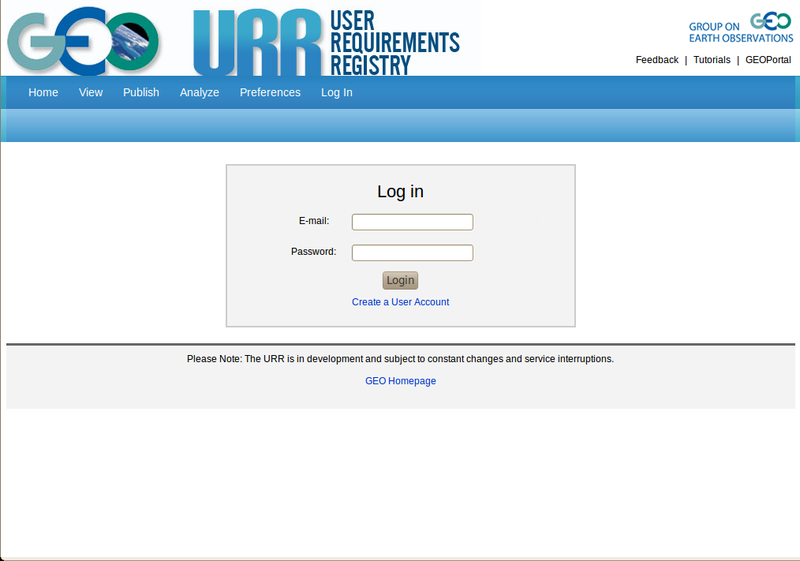Viewport: 800px width, 561px height.
Task: Visit the GEO Homepage link in the footer
Action: coord(400,381)
